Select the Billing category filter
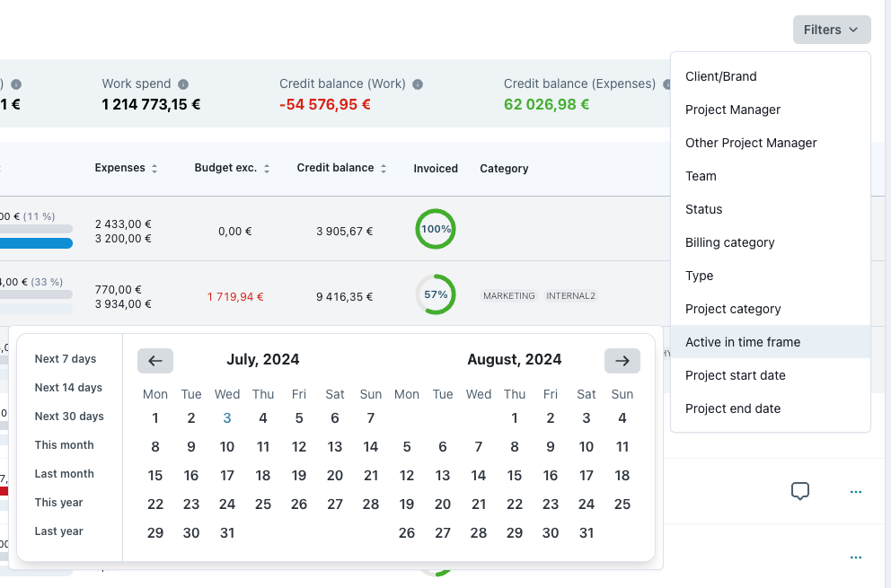 771,242
